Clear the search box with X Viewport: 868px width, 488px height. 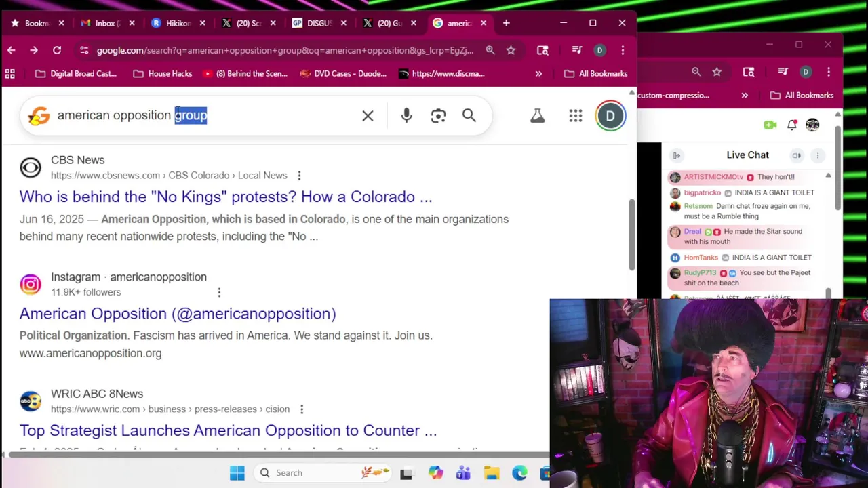(x=368, y=116)
